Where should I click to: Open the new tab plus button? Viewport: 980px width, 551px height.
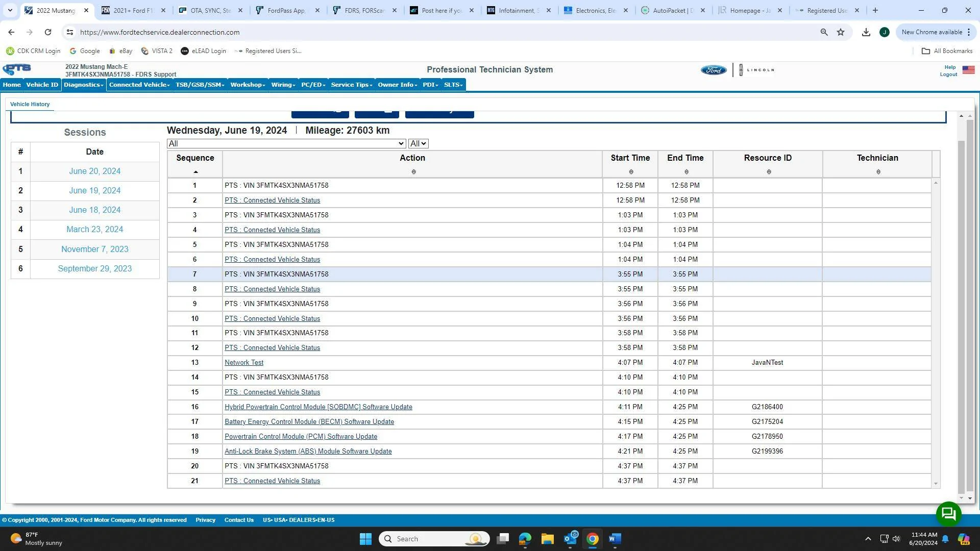pyautogui.click(x=875, y=10)
